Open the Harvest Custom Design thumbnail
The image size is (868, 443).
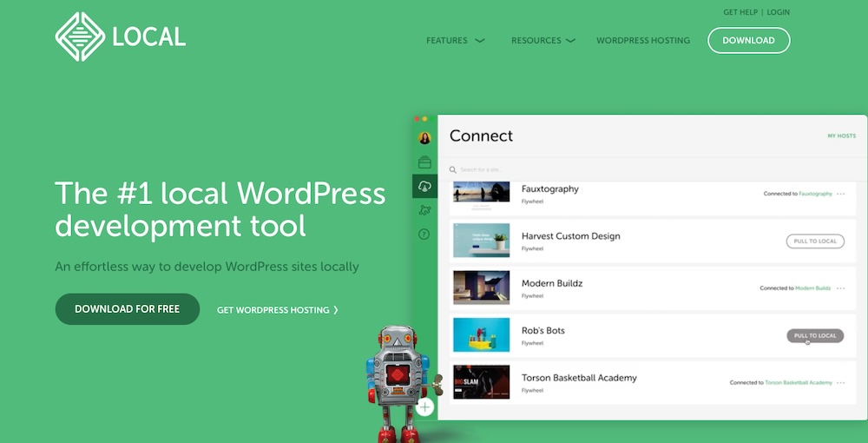pos(482,241)
